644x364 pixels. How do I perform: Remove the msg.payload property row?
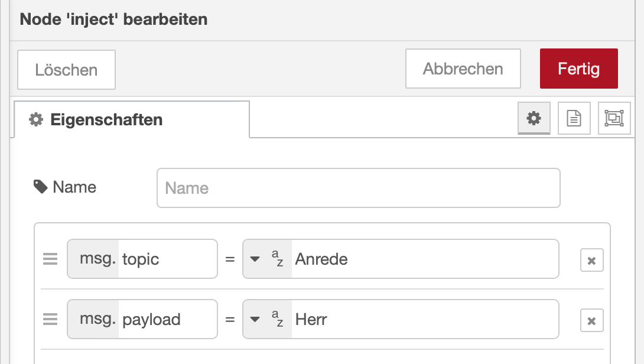pyautogui.click(x=591, y=320)
